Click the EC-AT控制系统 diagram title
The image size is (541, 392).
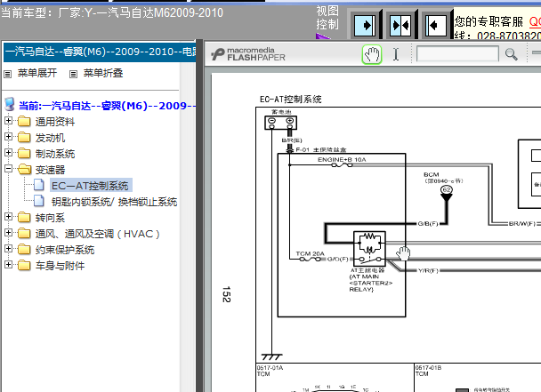(290, 100)
